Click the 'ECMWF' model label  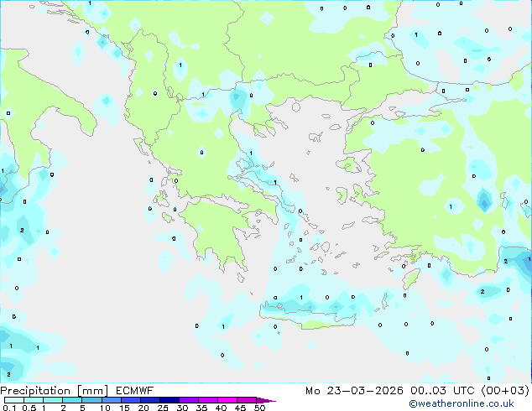point(135,391)
